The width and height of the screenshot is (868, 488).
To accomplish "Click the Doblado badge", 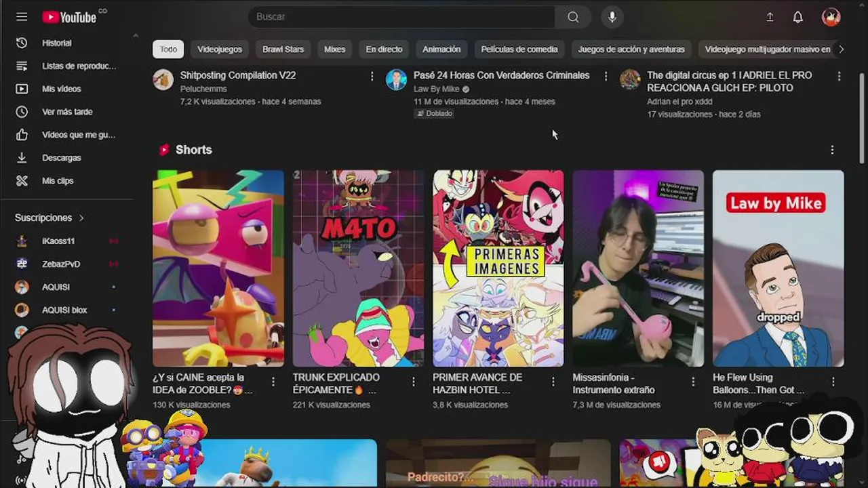I will tap(434, 114).
